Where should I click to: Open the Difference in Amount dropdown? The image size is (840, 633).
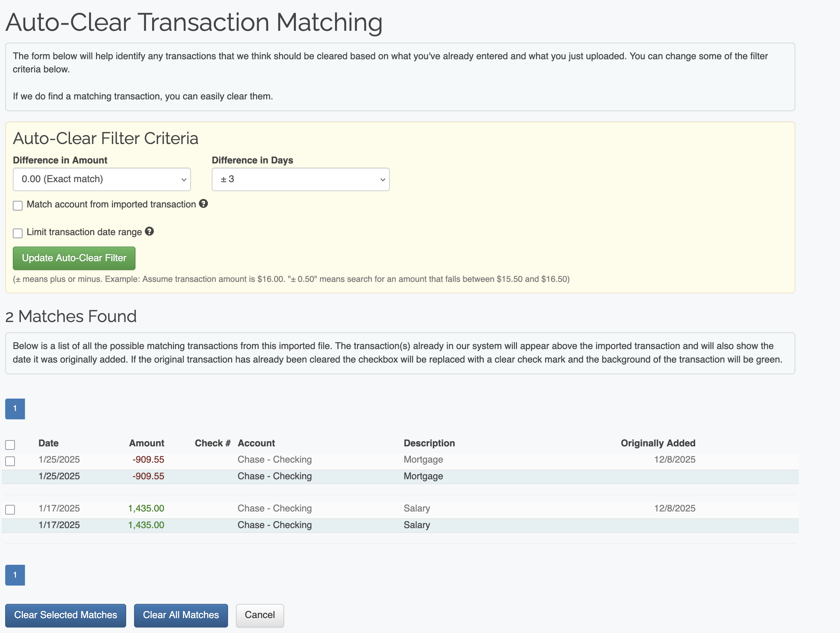(102, 179)
